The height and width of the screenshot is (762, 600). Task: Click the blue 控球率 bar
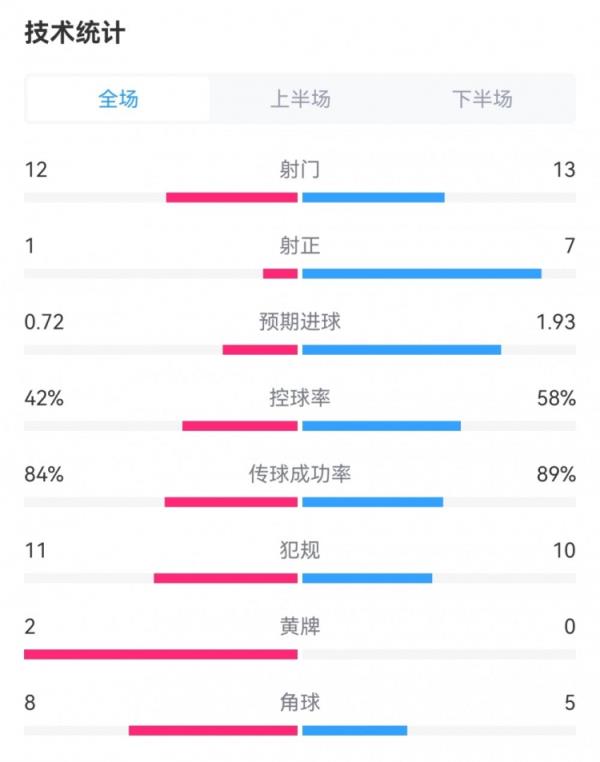[381, 426]
